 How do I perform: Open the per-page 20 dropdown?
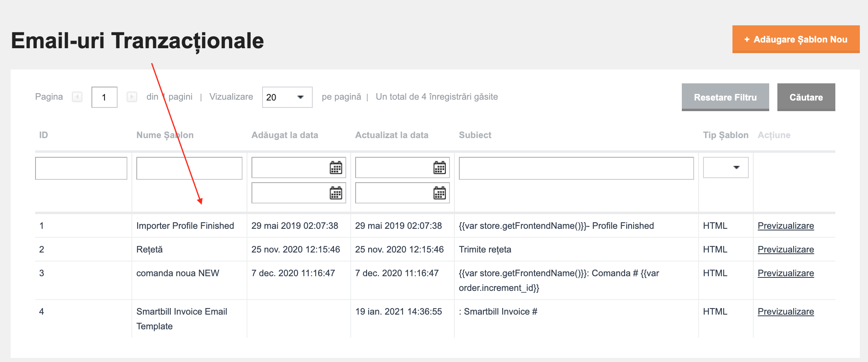pyautogui.click(x=287, y=97)
